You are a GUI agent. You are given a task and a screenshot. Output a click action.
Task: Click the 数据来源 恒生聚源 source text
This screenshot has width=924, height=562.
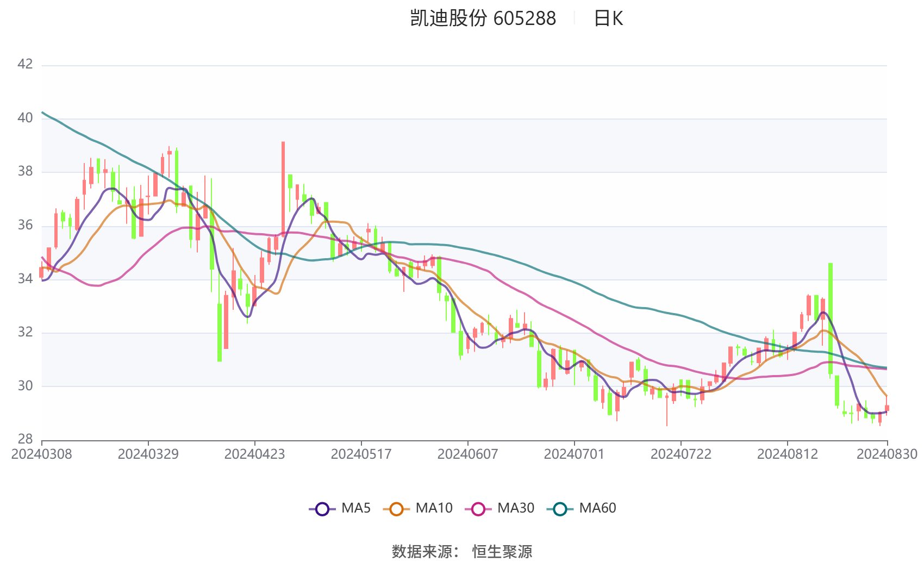pos(462,552)
